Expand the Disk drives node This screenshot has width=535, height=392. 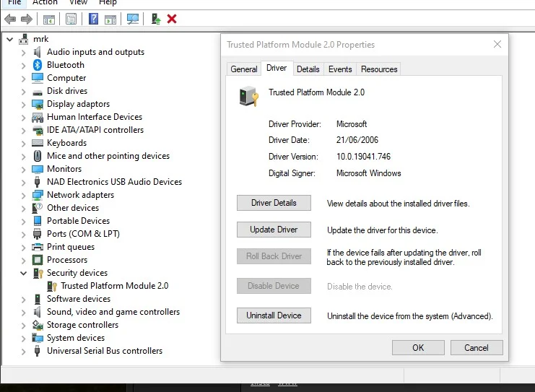(x=23, y=92)
